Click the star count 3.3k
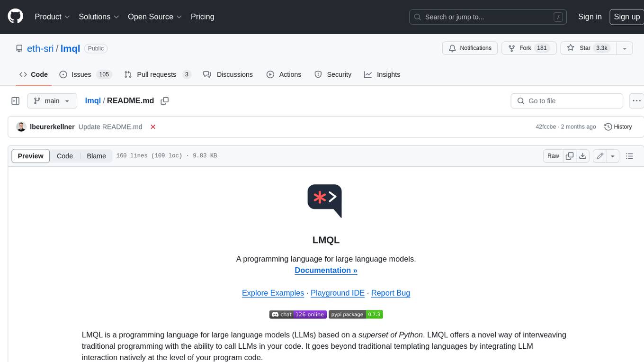The height and width of the screenshot is (362, 644). tap(602, 48)
